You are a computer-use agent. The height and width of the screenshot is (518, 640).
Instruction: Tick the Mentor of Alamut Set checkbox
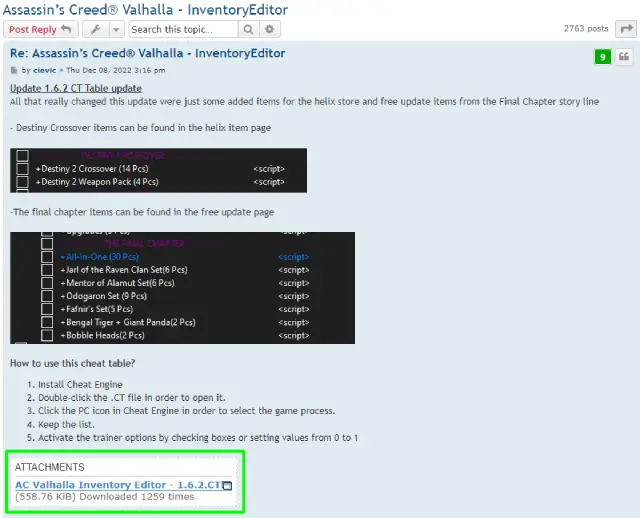[x=47, y=283]
